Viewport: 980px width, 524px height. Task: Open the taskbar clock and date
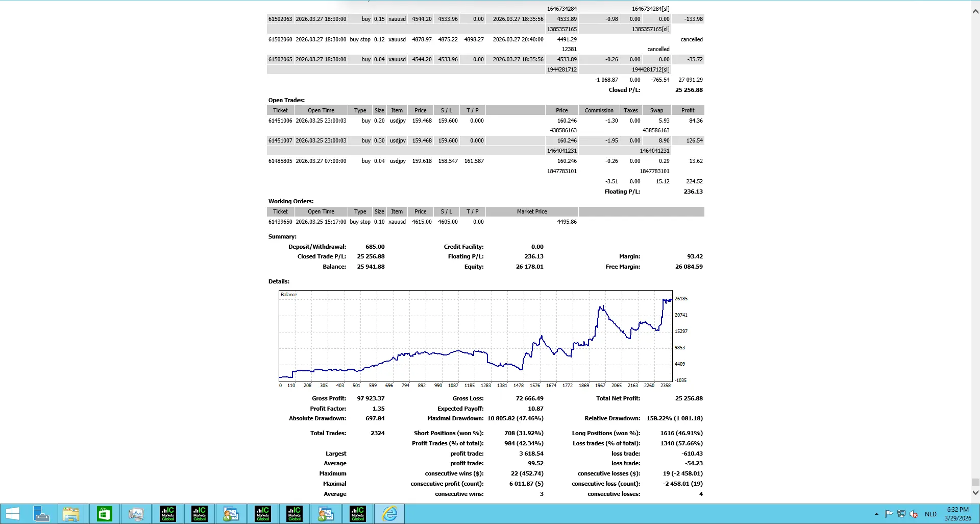click(958, 514)
